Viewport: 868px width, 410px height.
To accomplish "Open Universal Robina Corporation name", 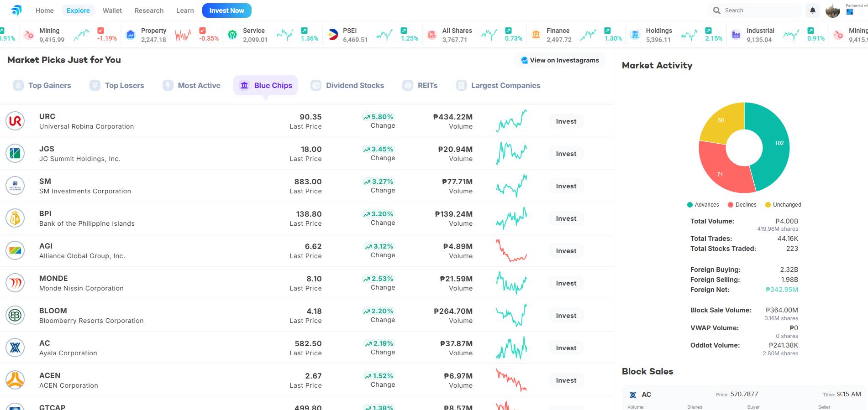I will click(x=87, y=126).
